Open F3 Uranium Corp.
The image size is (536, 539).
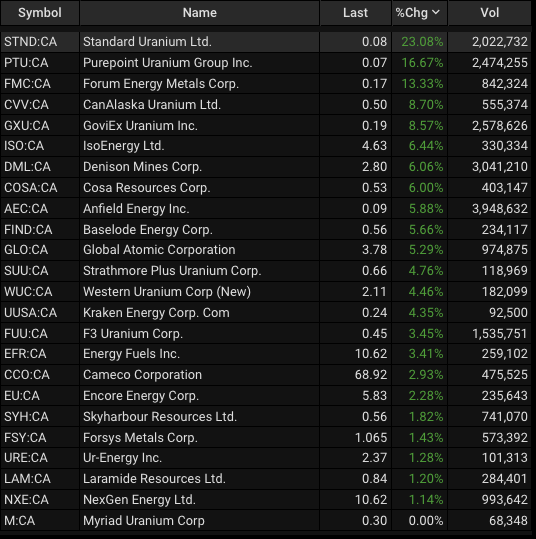coord(133,334)
